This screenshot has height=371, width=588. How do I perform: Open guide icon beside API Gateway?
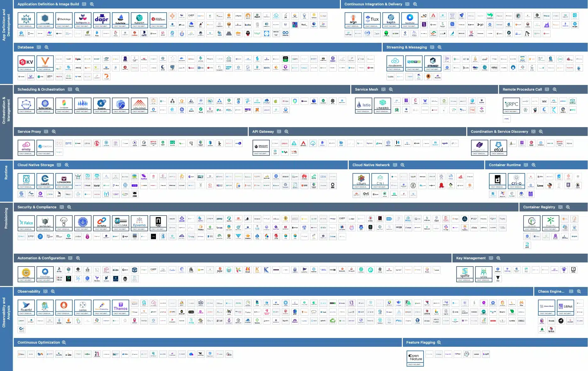(x=279, y=132)
